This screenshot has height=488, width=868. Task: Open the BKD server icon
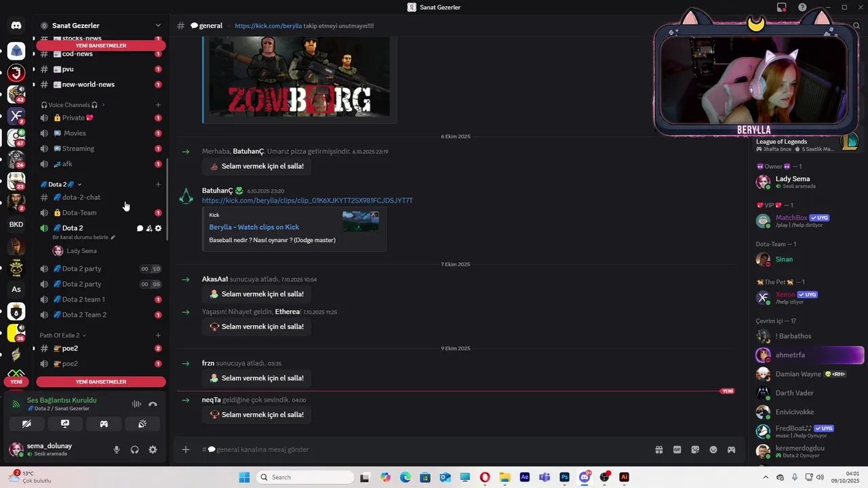coord(16,224)
